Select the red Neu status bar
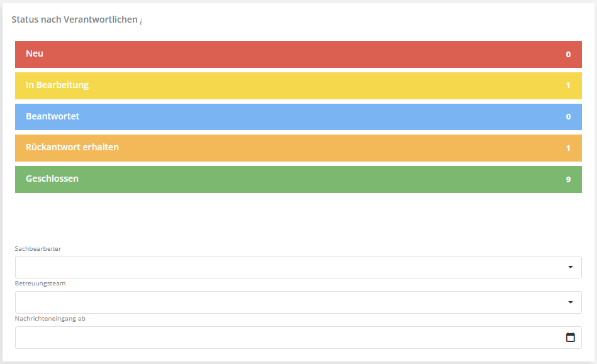Image resolution: width=597 pixels, height=364 pixels. [x=298, y=54]
